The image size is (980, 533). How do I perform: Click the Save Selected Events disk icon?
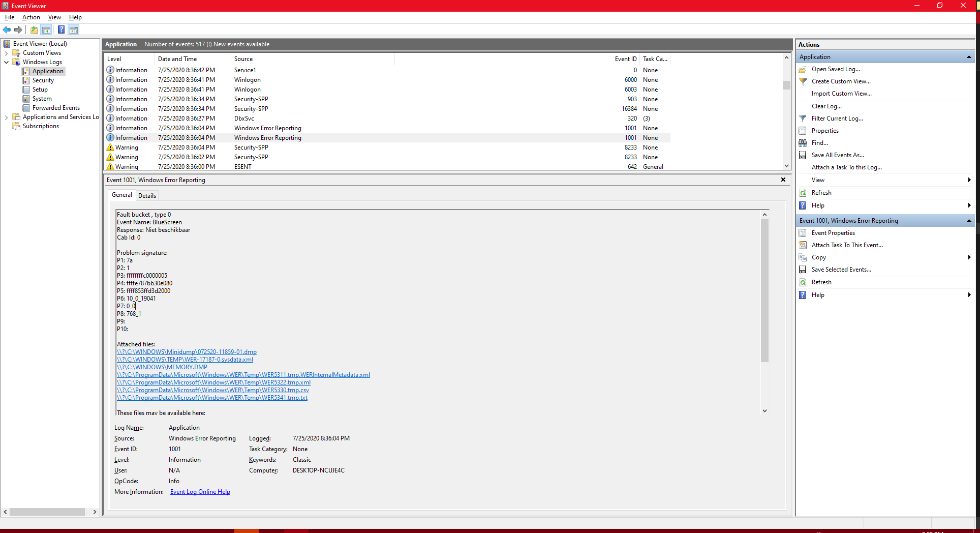click(x=803, y=270)
